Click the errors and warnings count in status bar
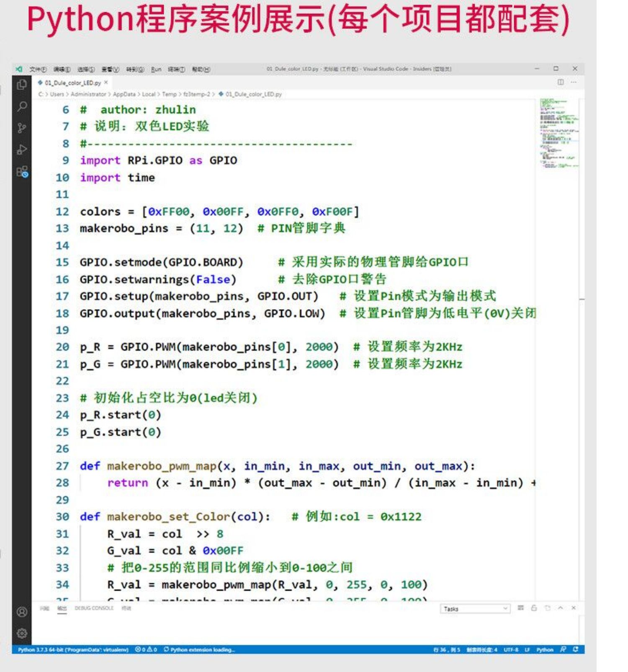628x672 pixels. 146,650
